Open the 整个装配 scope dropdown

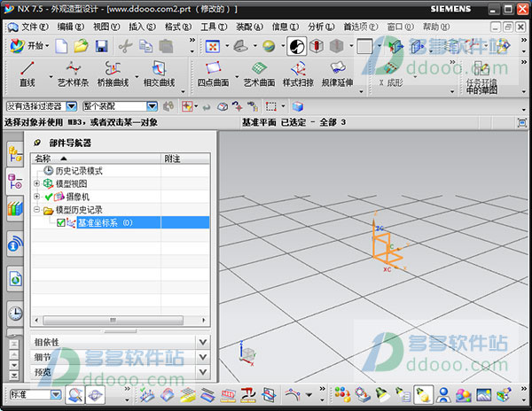coord(152,106)
